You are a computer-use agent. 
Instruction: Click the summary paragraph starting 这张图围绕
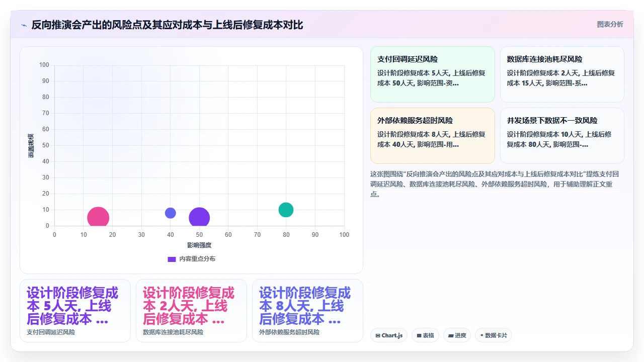pyautogui.click(x=495, y=184)
